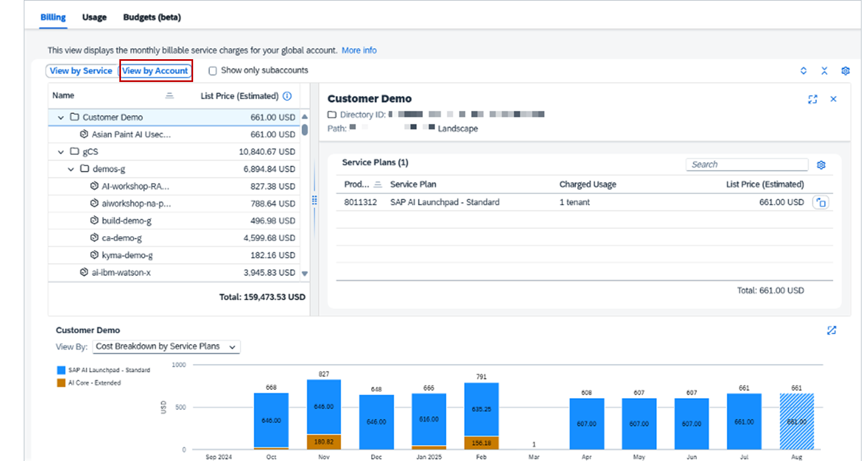Select View by Service

click(81, 71)
